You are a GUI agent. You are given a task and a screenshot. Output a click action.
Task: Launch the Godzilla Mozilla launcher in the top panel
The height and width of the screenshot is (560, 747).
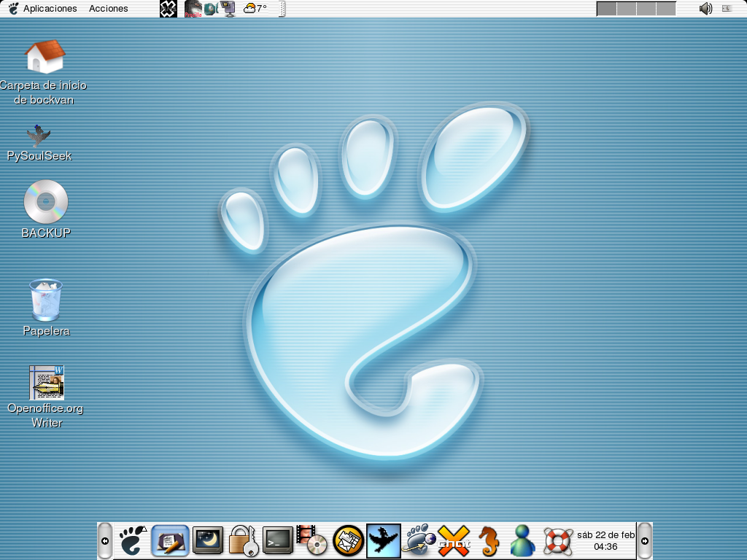coord(193,9)
